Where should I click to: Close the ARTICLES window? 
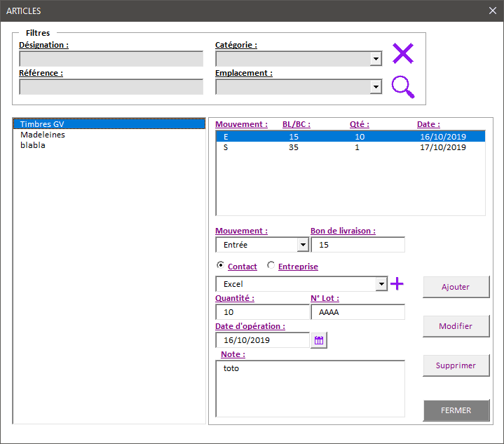tap(492, 11)
